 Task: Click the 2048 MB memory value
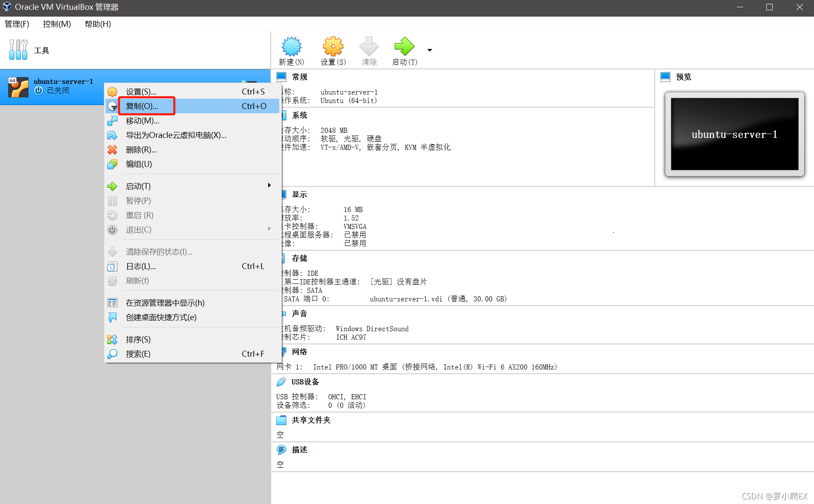click(334, 130)
